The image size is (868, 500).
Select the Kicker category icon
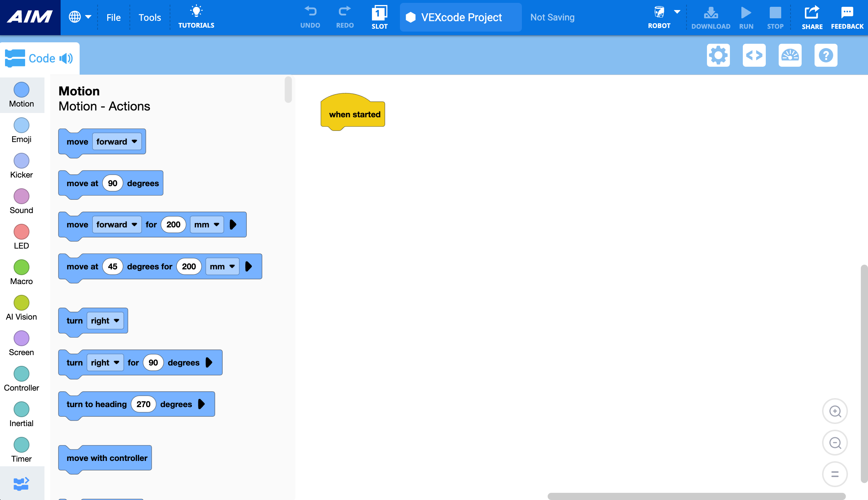click(x=21, y=165)
